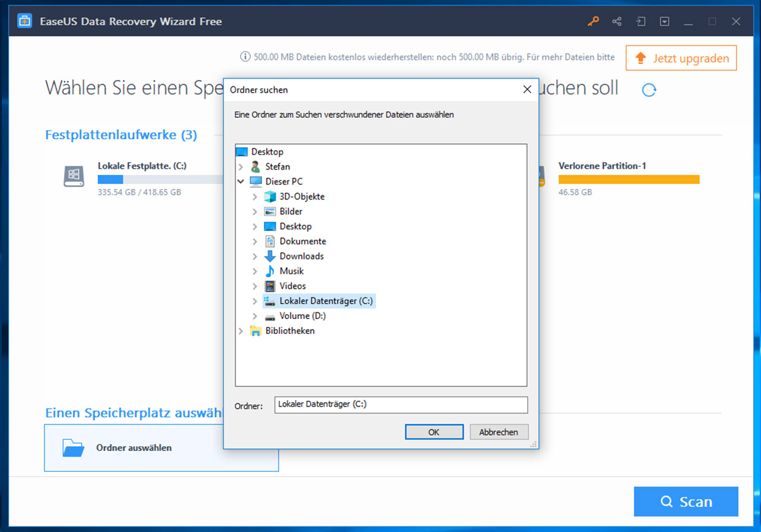Viewport: 761px width, 532px height.
Task: Expand the Bilder folder
Action: tap(255, 212)
